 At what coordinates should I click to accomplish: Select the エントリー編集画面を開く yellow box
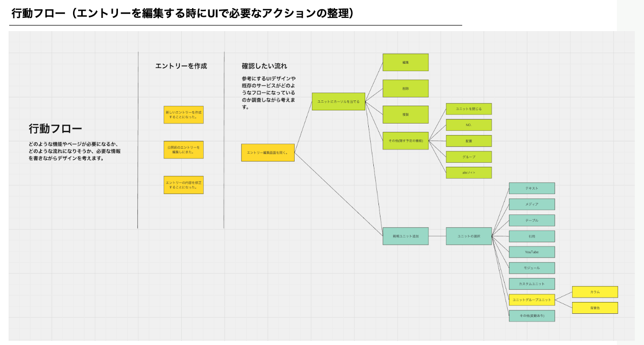[268, 153]
